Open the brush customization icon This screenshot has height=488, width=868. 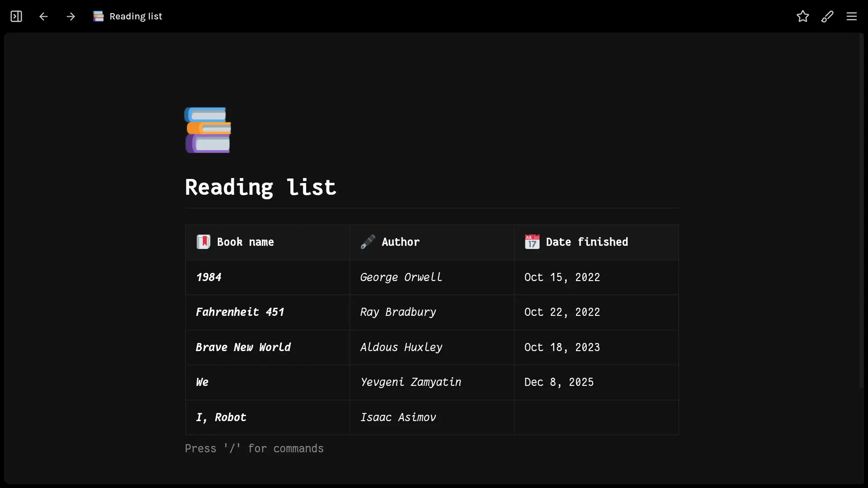[827, 17]
